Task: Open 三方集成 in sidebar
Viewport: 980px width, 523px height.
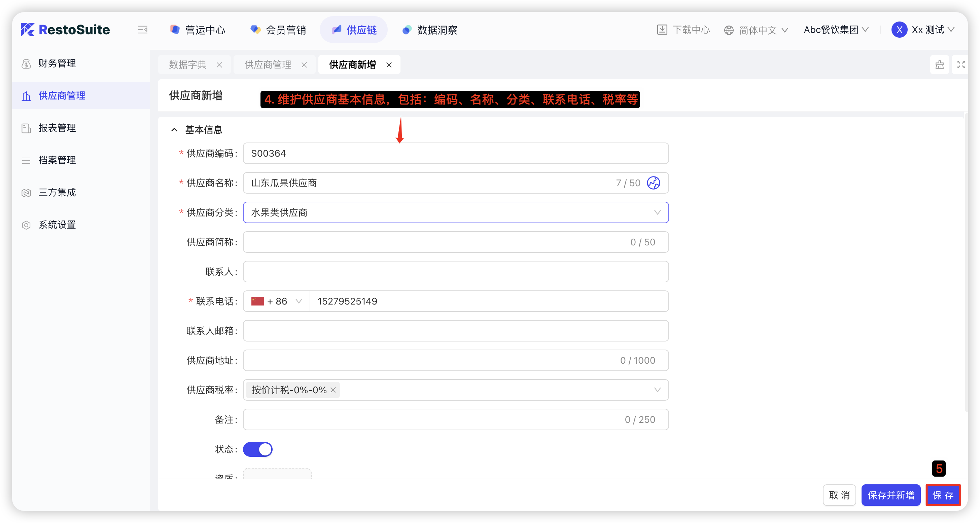Action: (x=57, y=192)
